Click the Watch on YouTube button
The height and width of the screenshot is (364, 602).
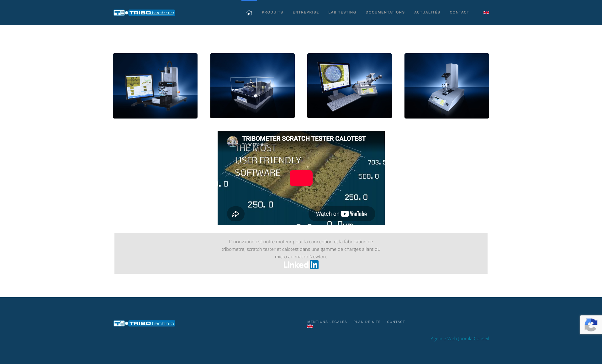[x=342, y=214]
